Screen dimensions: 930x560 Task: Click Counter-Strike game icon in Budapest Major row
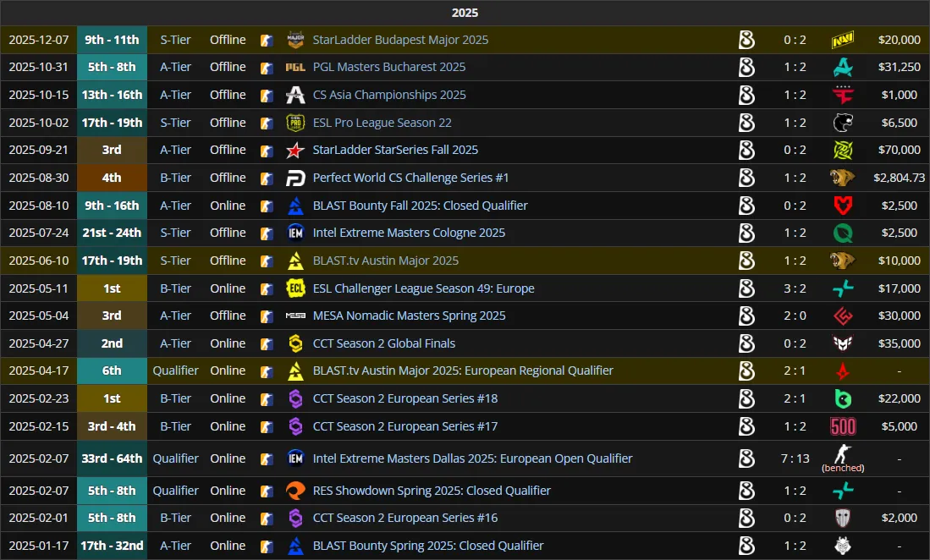267,41
